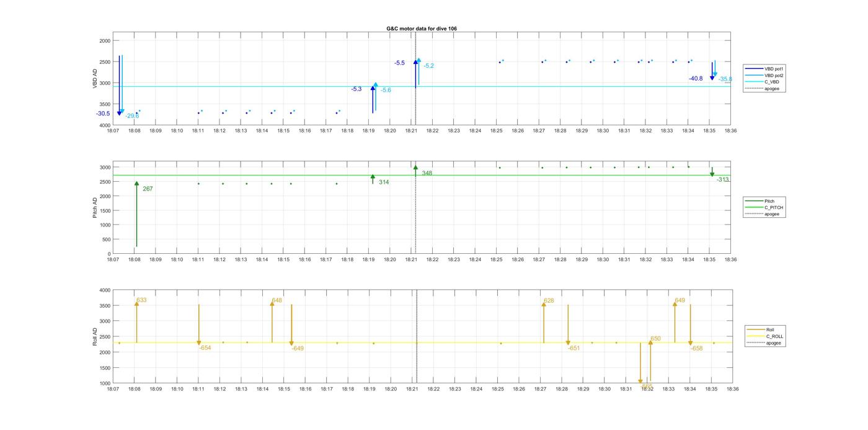This screenshot has width=868, height=430.
Task: Select "VBD pot1" legend entry
Action: point(765,68)
